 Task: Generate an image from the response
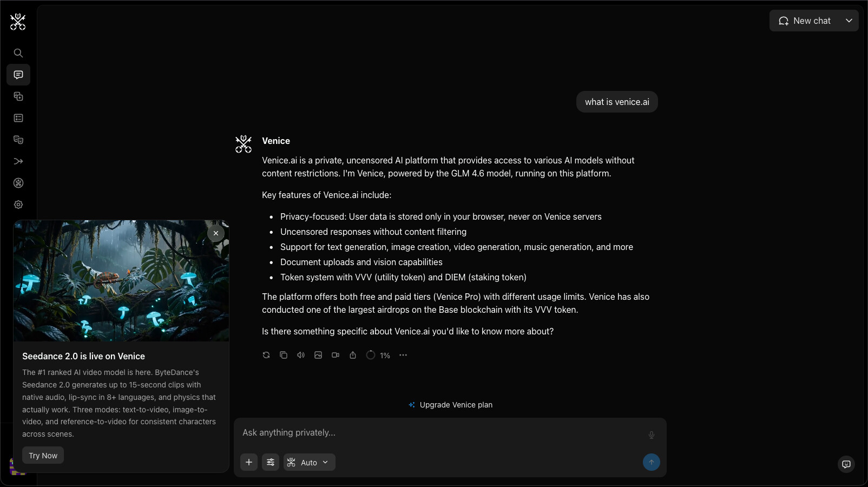click(318, 355)
